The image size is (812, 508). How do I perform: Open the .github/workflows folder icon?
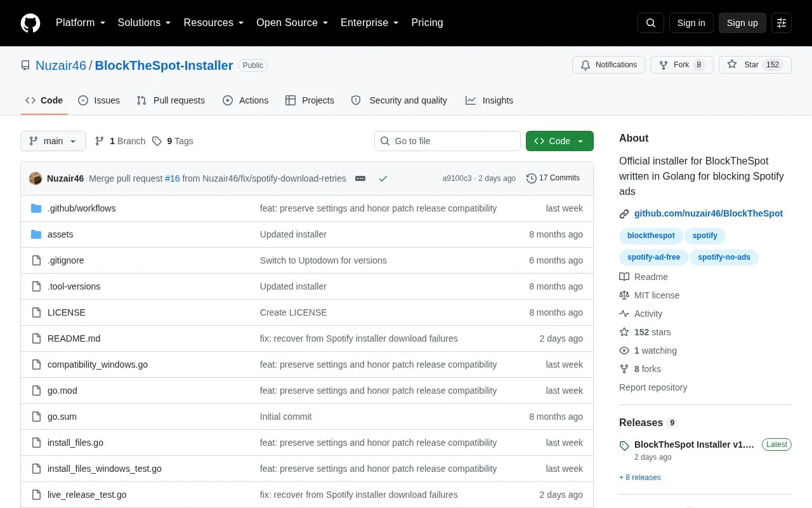(x=36, y=208)
